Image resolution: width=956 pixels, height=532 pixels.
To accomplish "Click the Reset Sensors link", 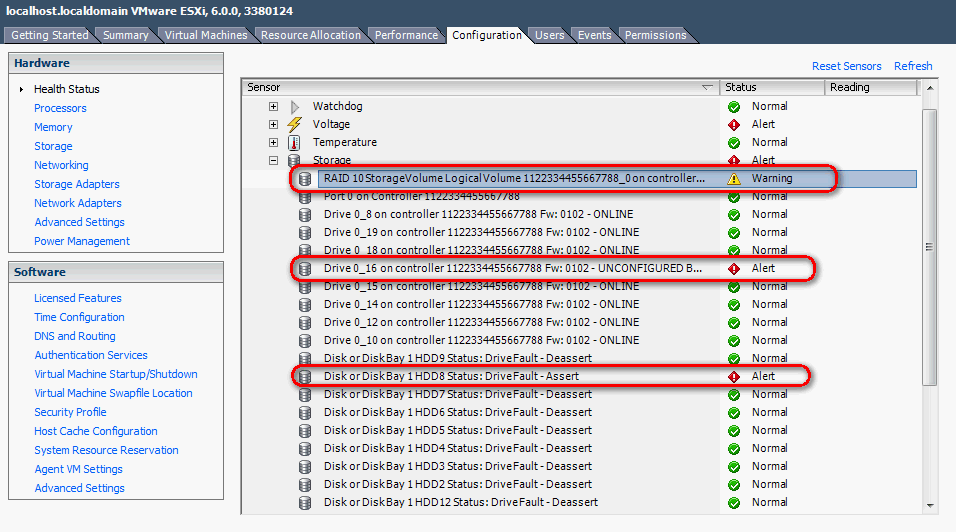I will 846,66.
